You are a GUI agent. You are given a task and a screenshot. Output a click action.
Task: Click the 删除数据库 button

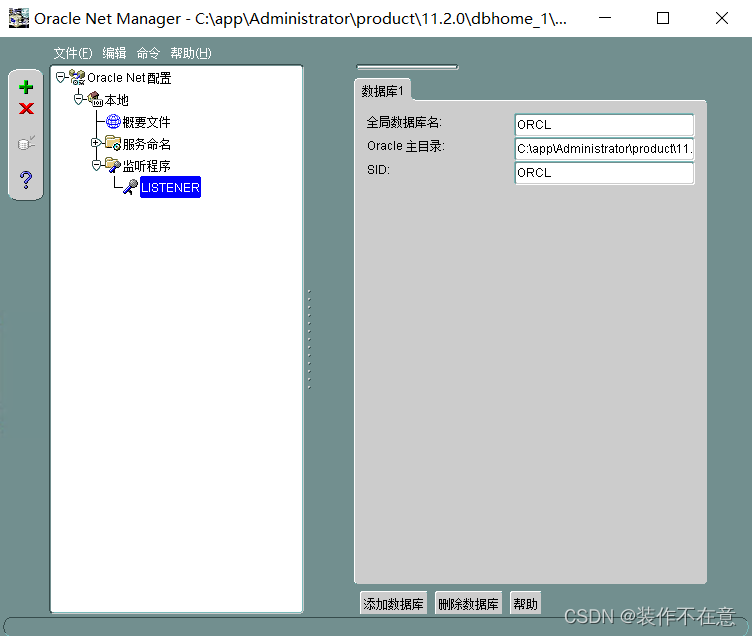click(469, 603)
